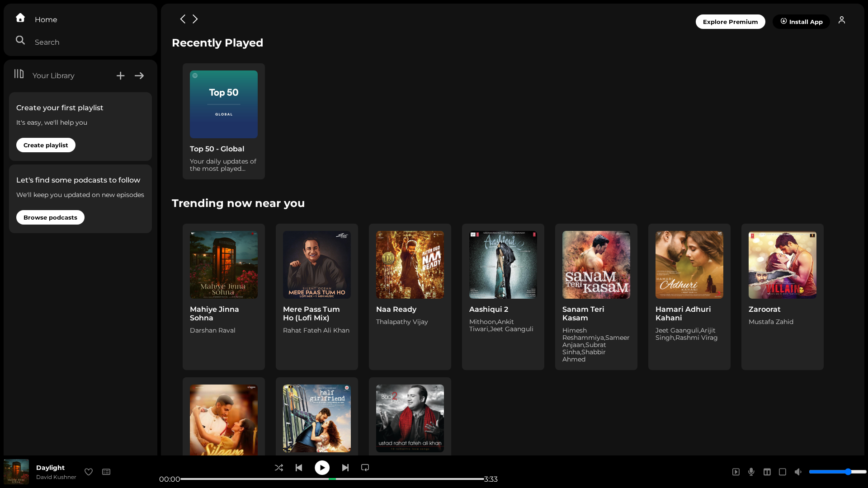Skip to next track
The image size is (868, 488).
[x=345, y=468]
